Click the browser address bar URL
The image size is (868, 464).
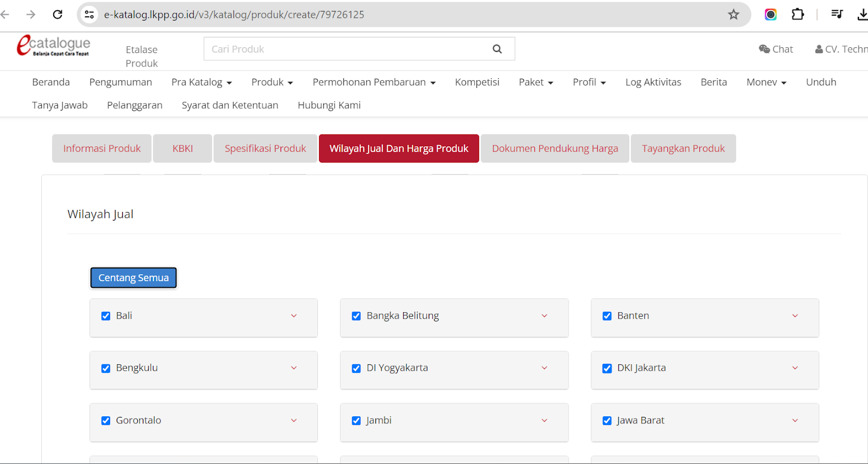pyautogui.click(x=234, y=15)
